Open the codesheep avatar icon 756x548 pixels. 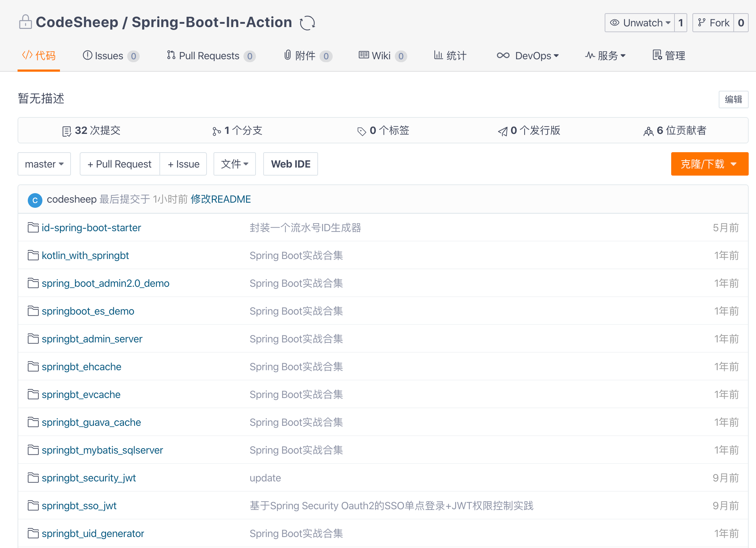coord(35,200)
